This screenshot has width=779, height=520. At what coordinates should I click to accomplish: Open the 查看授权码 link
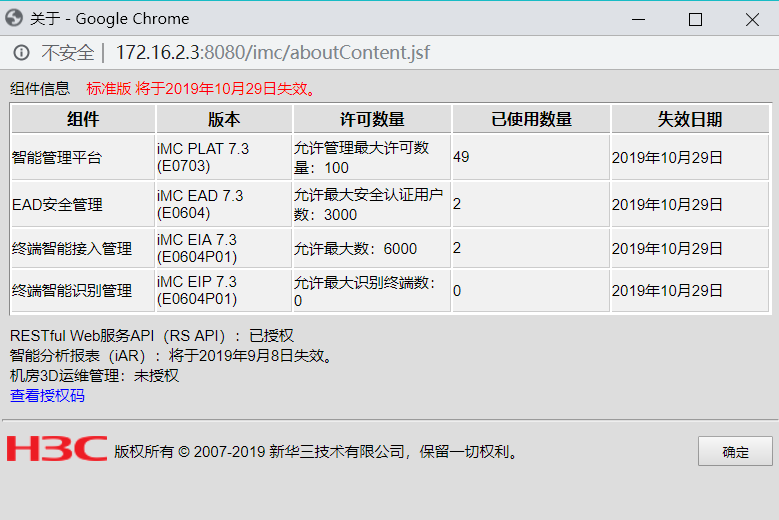pyautogui.click(x=47, y=395)
